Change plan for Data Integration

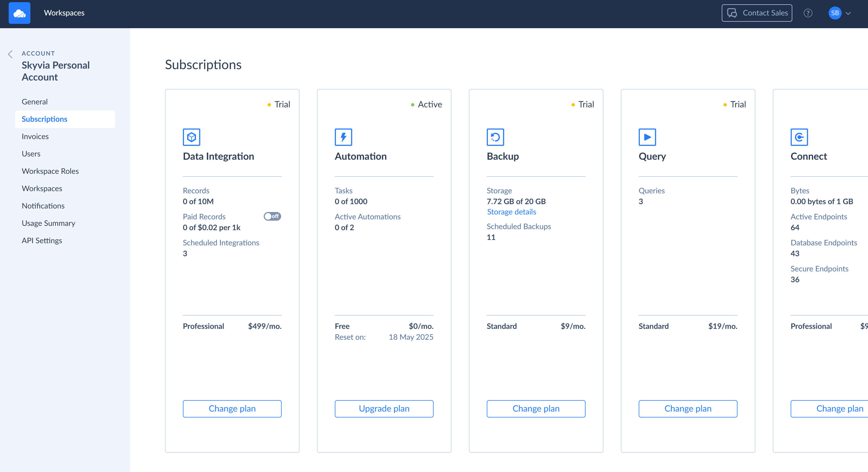pyautogui.click(x=232, y=409)
